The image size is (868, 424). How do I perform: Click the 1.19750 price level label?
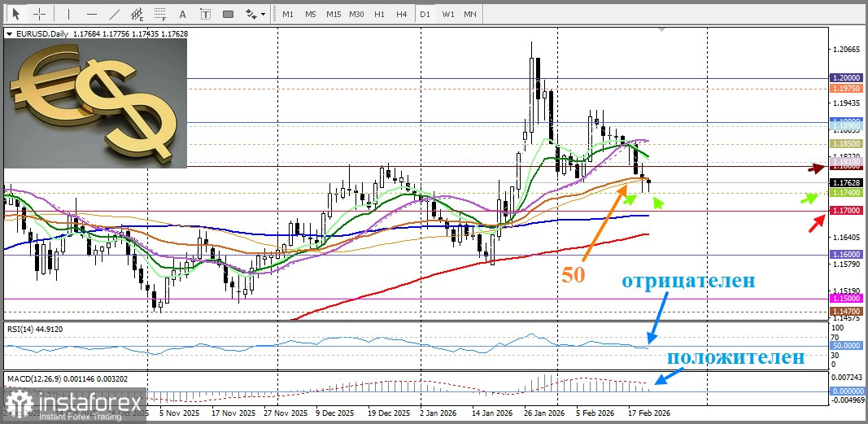coord(846,89)
